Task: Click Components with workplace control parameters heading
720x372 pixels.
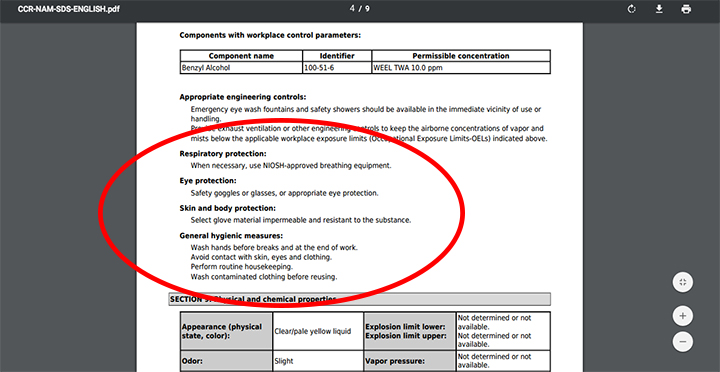Action: (x=270, y=35)
